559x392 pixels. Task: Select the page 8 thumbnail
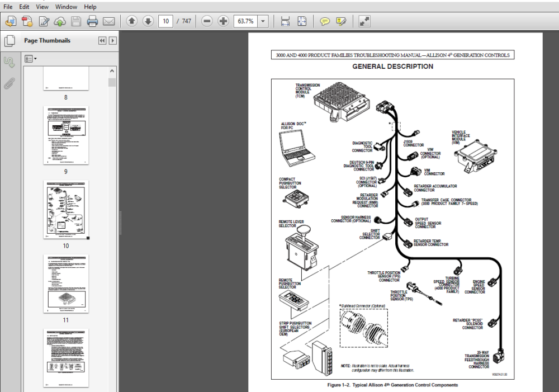click(x=66, y=78)
